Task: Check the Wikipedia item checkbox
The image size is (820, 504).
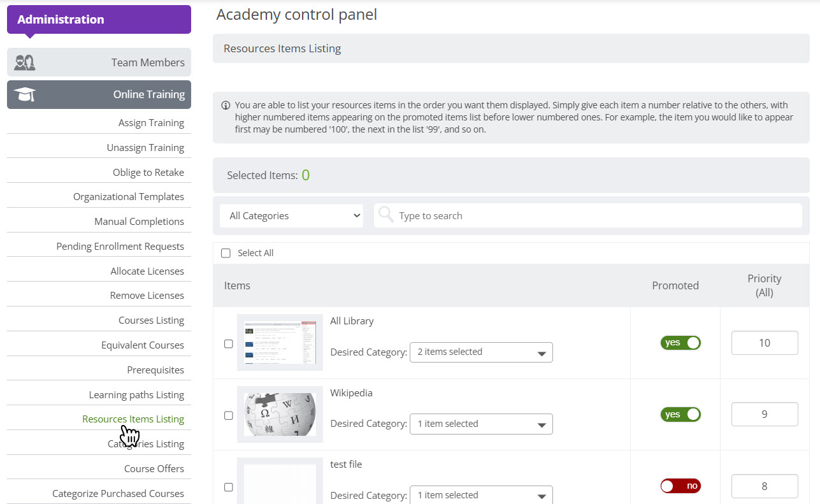Action: pyautogui.click(x=229, y=415)
